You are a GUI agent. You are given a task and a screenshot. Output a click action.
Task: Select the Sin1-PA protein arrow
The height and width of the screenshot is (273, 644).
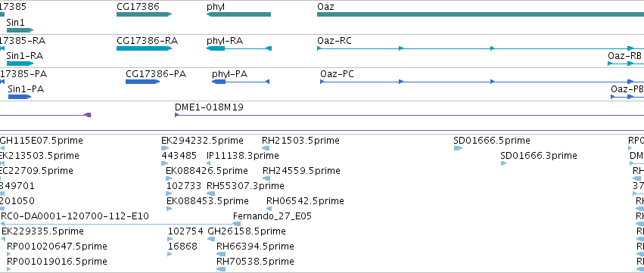point(20,97)
